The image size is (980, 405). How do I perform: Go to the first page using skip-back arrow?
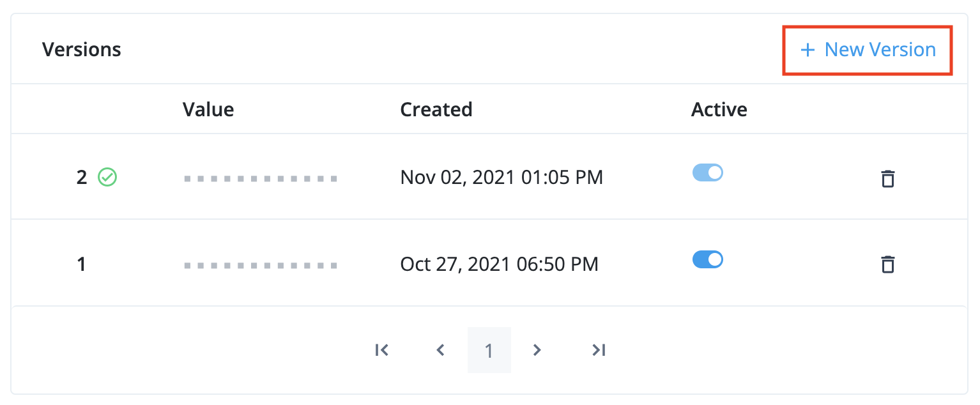click(381, 350)
